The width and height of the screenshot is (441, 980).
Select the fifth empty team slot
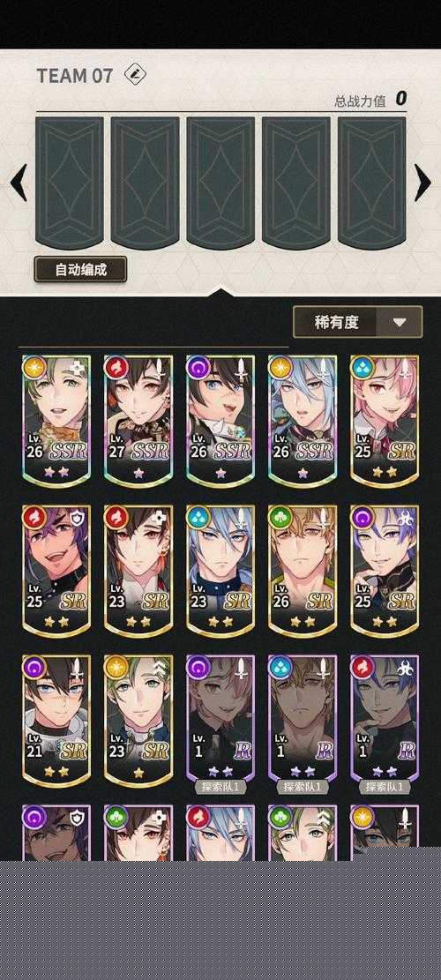[372, 182]
